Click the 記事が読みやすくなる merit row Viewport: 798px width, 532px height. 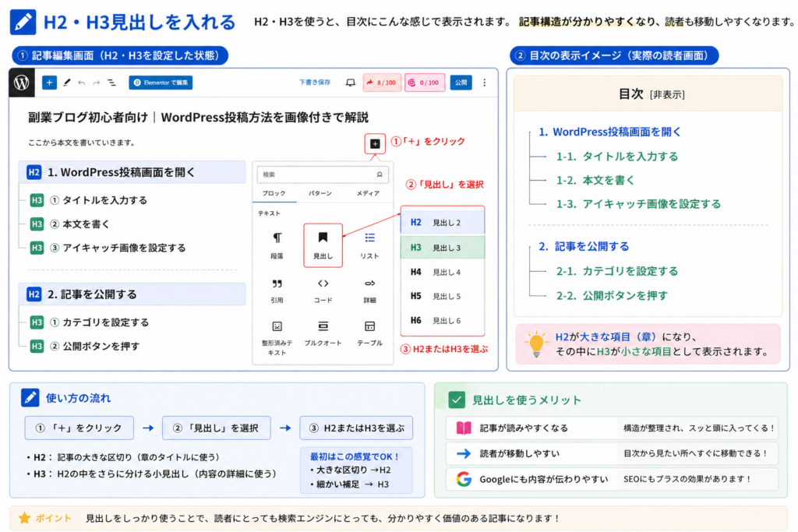pyautogui.click(x=612, y=428)
